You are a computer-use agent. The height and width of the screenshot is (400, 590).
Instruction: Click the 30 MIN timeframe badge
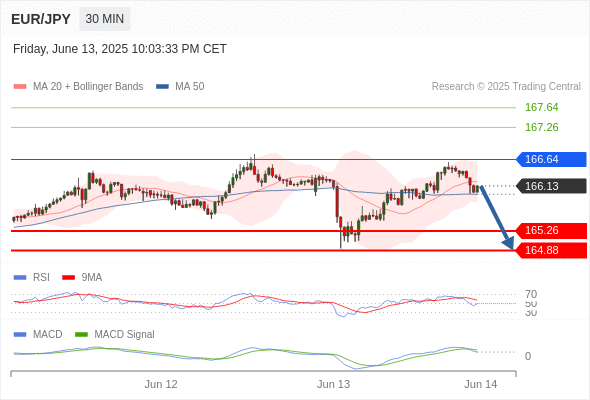pos(105,19)
